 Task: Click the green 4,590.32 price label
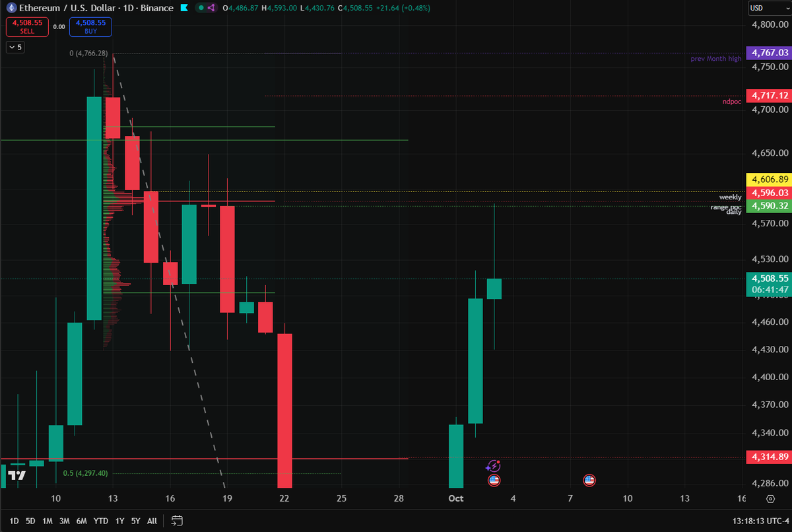click(x=768, y=206)
